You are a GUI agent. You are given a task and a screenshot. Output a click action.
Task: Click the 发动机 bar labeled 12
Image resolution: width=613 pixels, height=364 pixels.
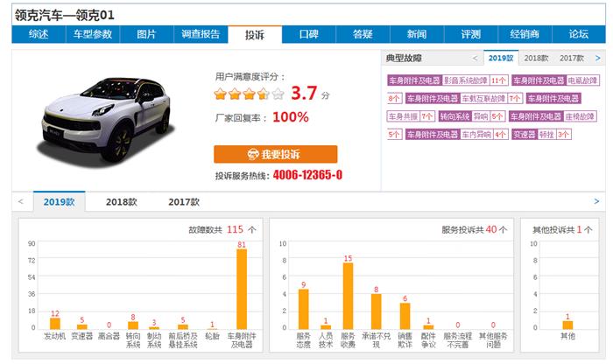point(55,324)
